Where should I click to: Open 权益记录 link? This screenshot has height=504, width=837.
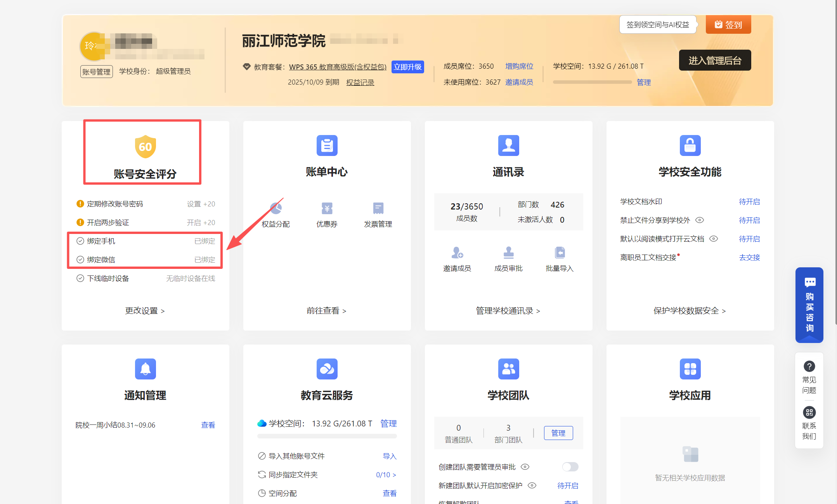point(360,82)
